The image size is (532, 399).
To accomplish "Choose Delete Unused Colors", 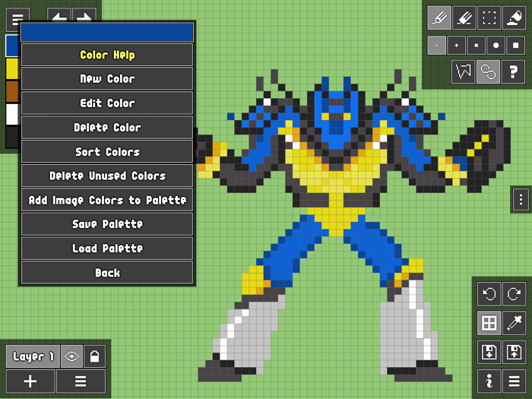I will pos(107,176).
